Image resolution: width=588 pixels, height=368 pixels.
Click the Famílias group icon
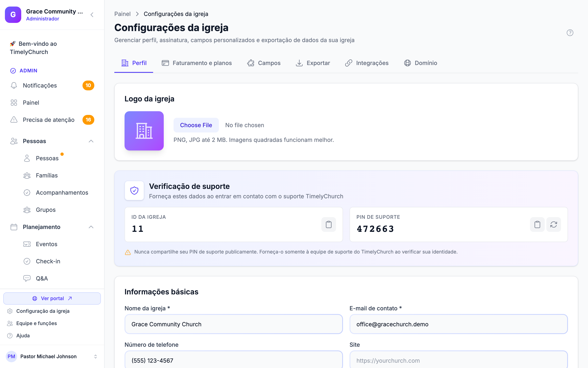coord(27,175)
